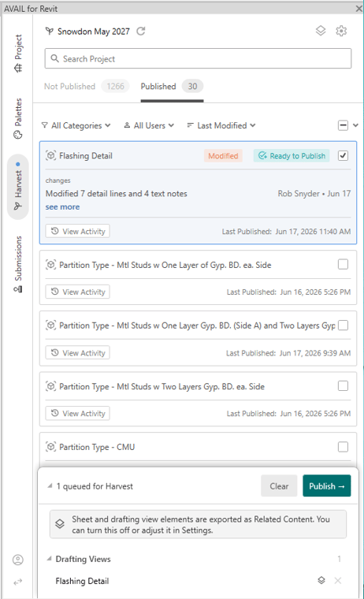Open the Last Modified sort dropdown
The height and width of the screenshot is (599, 364).
point(221,125)
